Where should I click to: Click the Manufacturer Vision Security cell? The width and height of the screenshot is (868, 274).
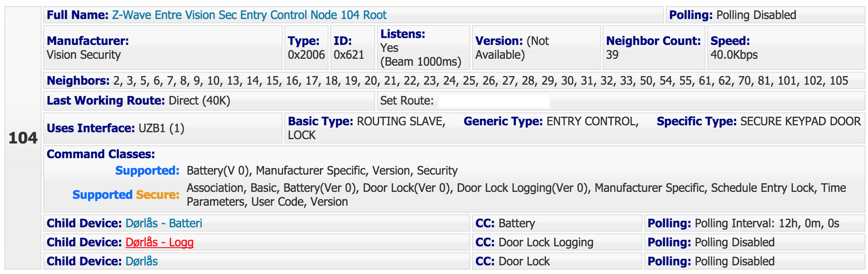(x=163, y=48)
